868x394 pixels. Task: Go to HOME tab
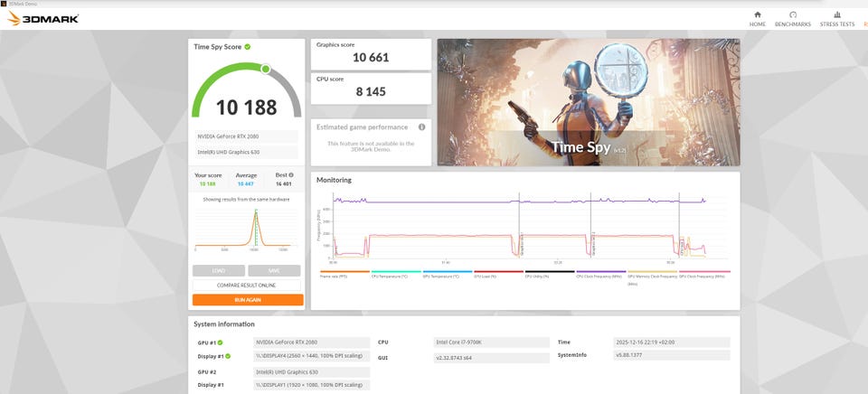pyautogui.click(x=758, y=24)
